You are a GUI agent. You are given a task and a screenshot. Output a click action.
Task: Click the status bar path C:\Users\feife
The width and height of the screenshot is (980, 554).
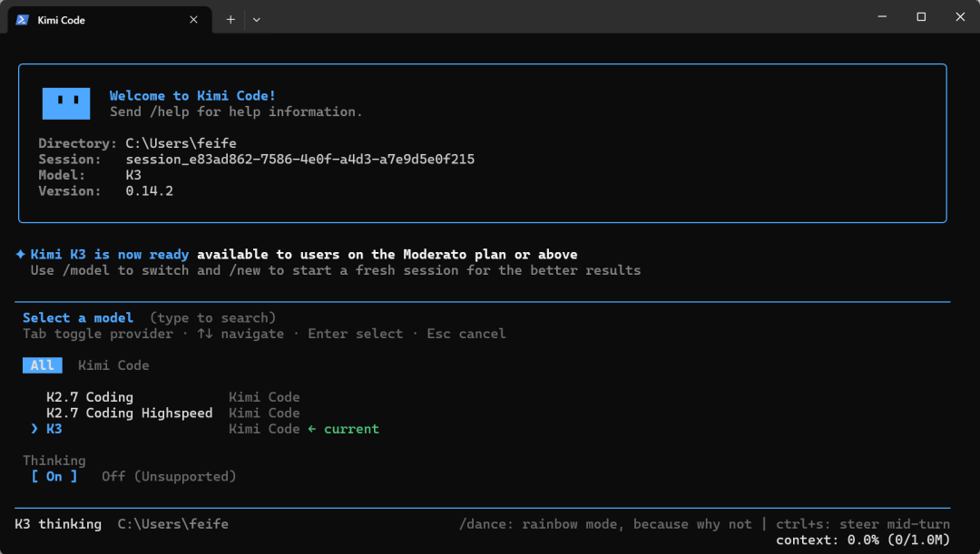pyautogui.click(x=173, y=524)
